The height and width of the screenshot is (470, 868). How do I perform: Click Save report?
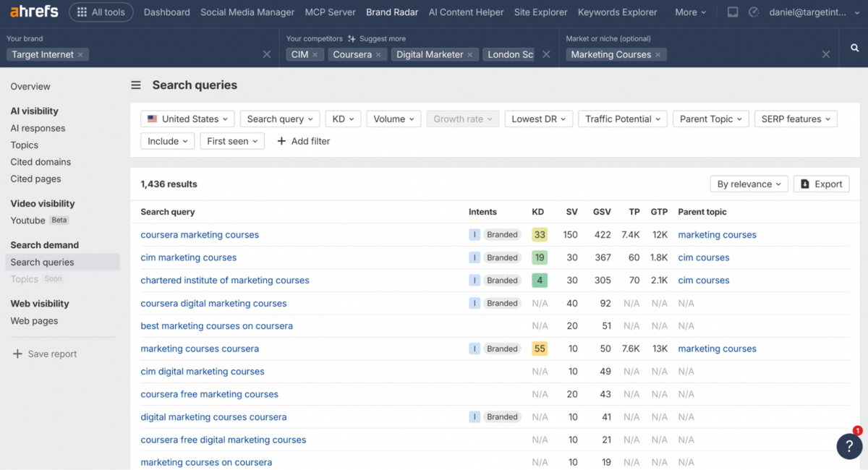[x=45, y=354]
